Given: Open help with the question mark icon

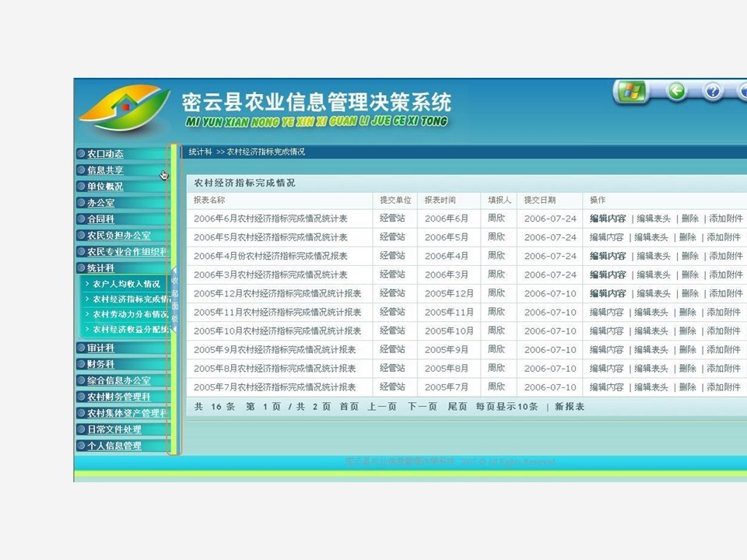Looking at the screenshot, I should pyautogui.click(x=713, y=92).
